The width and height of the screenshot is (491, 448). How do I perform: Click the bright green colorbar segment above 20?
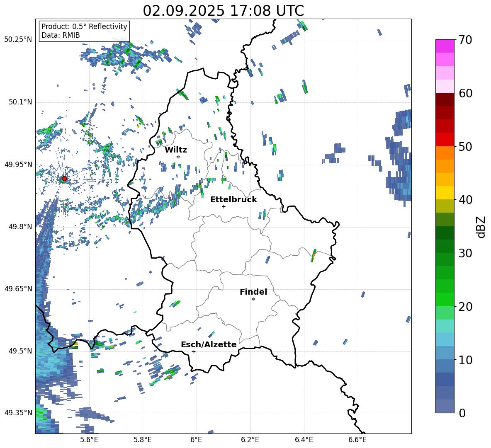pos(445,299)
